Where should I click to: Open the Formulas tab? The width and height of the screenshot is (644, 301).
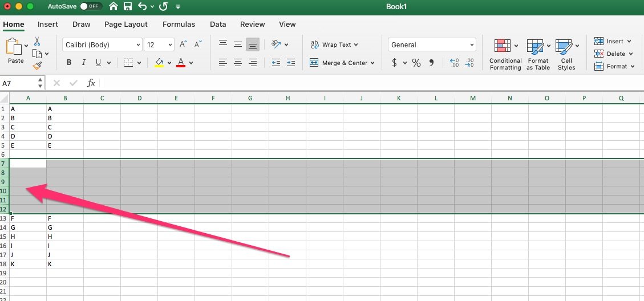click(179, 24)
